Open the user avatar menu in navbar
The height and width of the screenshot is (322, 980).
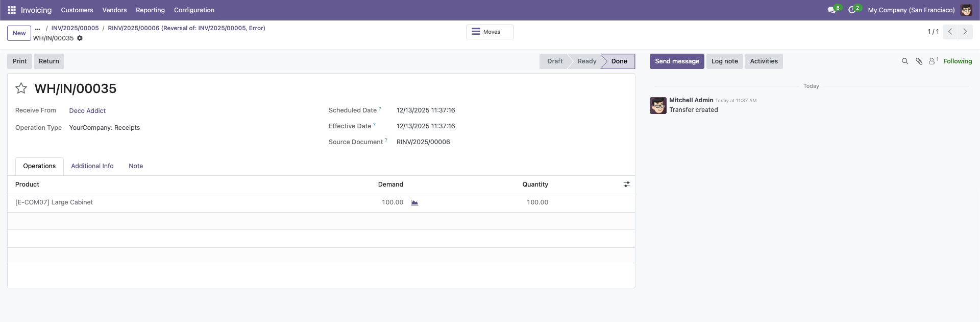[966, 10]
